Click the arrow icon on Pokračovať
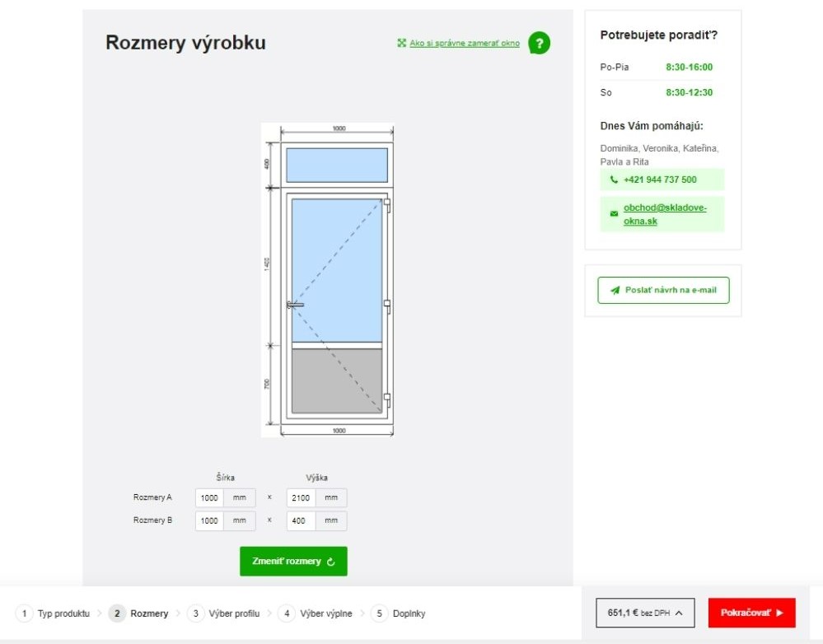823x644 pixels. [779, 613]
